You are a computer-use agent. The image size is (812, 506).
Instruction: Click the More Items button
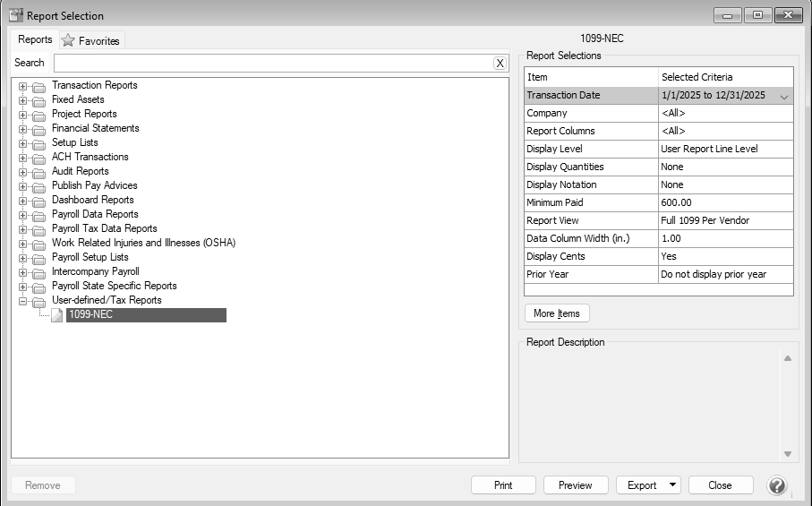[557, 313]
